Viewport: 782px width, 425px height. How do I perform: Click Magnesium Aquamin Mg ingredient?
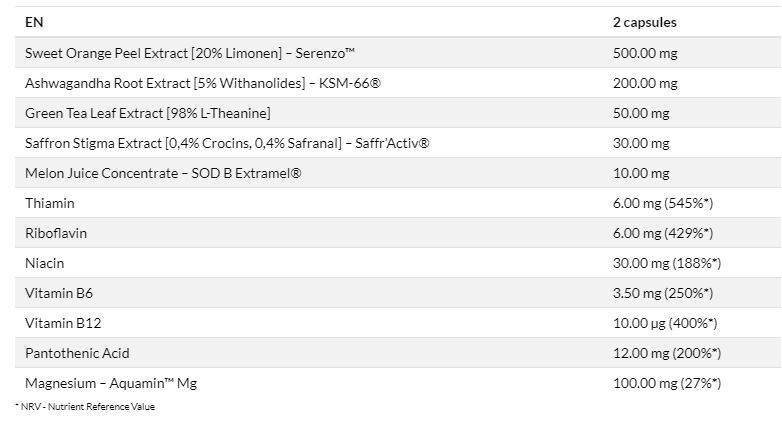click(x=111, y=383)
